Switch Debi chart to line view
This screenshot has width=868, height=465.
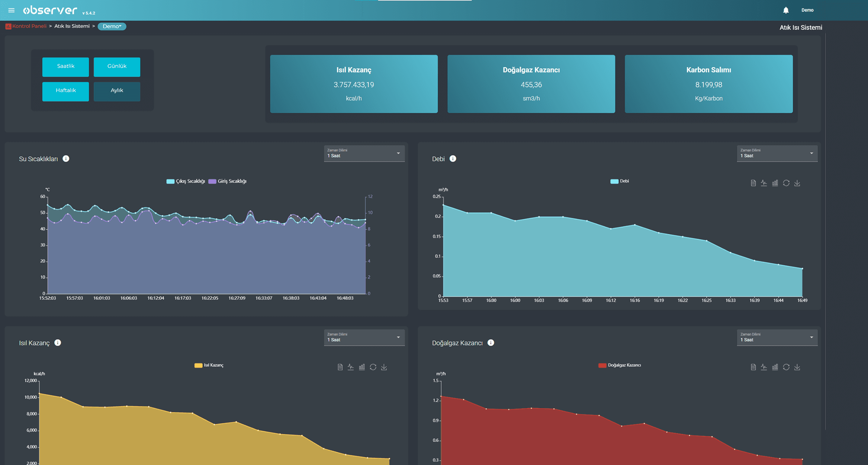pos(764,183)
